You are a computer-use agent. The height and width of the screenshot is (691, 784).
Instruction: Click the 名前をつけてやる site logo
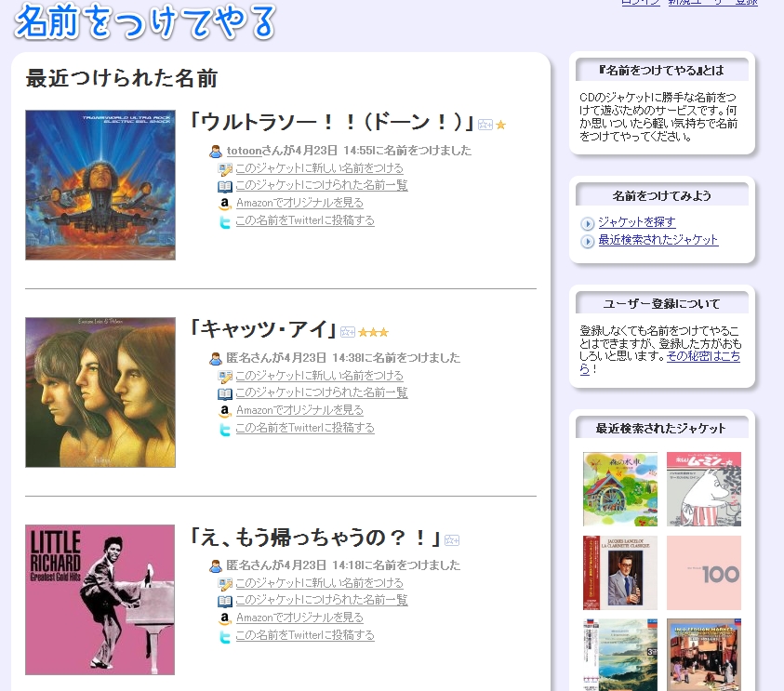[x=145, y=21]
